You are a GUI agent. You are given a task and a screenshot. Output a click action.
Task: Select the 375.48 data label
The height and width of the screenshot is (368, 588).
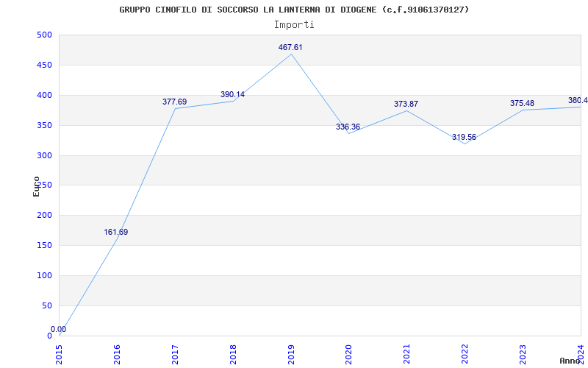(x=522, y=103)
